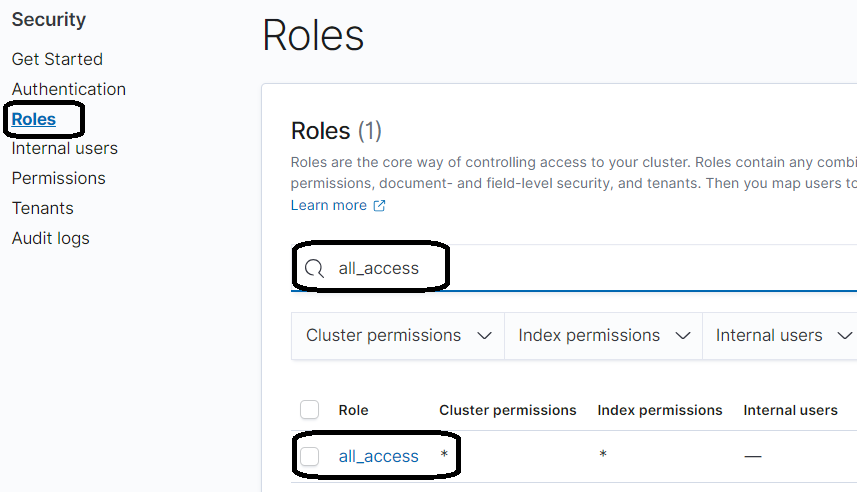
Task: View Audit logs
Action: pyautogui.click(x=51, y=238)
